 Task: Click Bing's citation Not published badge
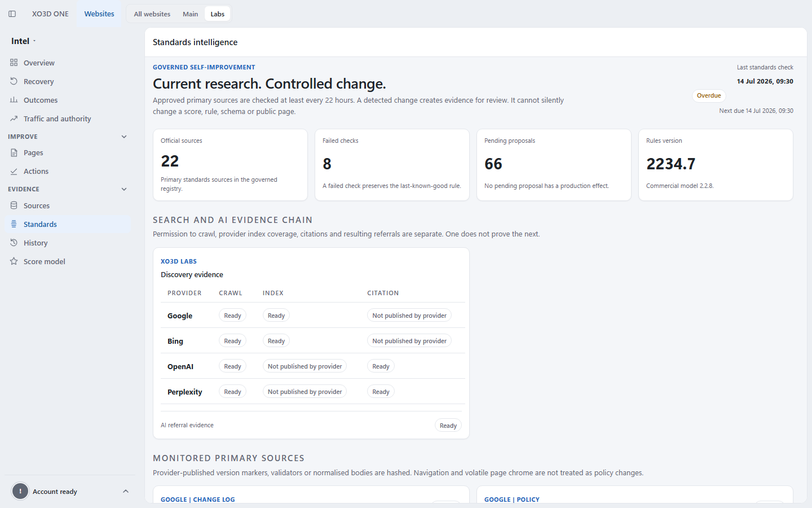click(x=409, y=341)
